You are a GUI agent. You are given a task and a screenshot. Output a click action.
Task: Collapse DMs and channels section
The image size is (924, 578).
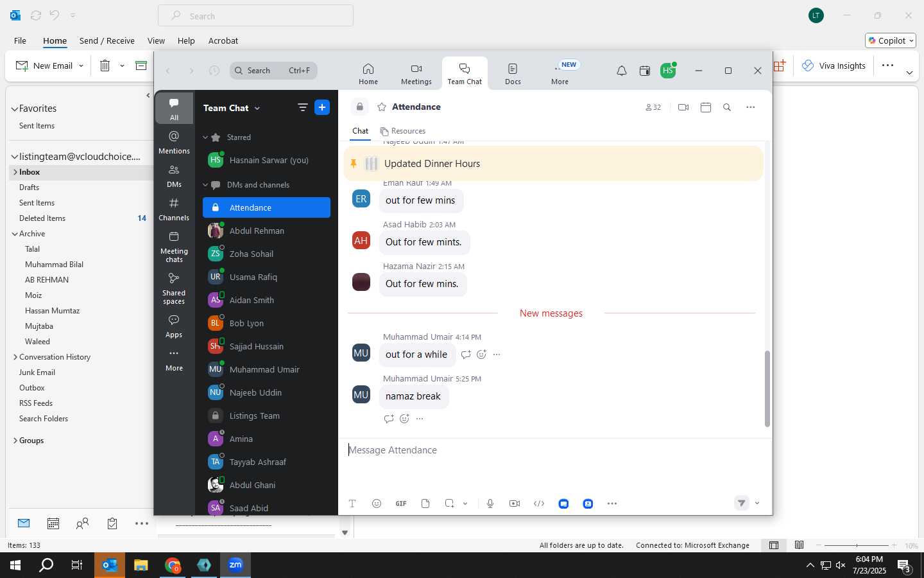coord(205,185)
